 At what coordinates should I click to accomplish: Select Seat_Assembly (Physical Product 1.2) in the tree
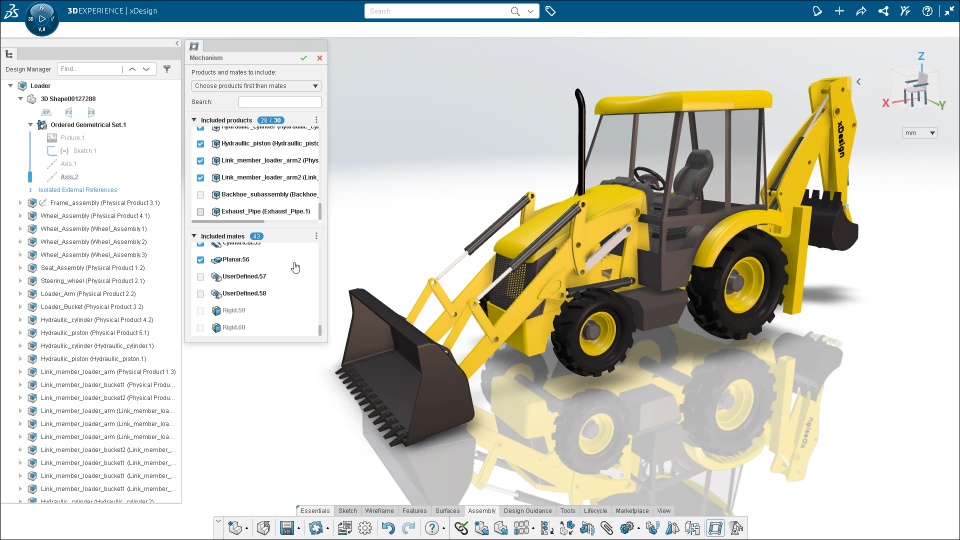(x=92, y=268)
